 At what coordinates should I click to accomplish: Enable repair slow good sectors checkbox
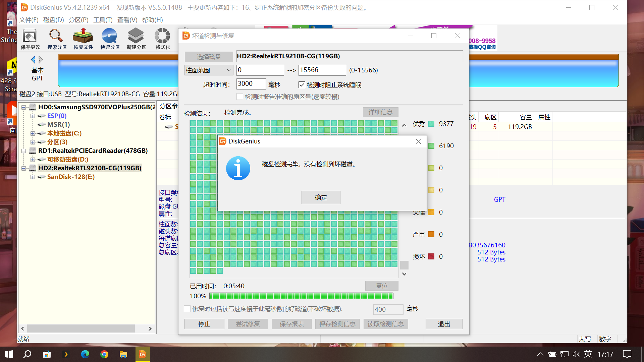point(187,309)
